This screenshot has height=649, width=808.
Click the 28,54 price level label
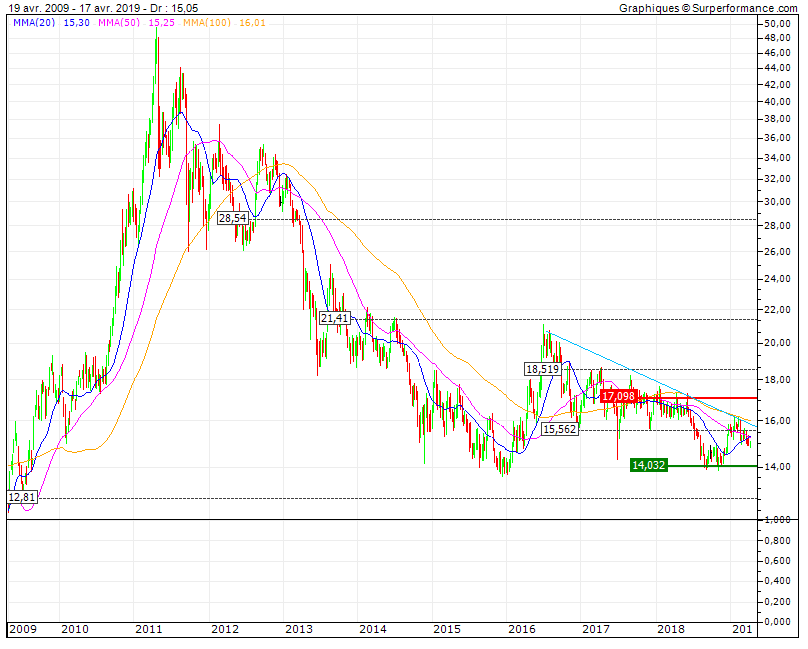pos(233,219)
